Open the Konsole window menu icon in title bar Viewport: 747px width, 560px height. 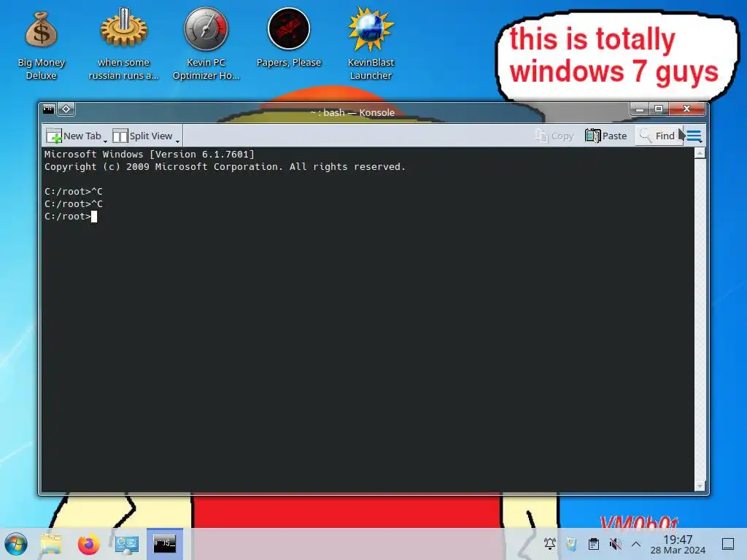point(49,109)
